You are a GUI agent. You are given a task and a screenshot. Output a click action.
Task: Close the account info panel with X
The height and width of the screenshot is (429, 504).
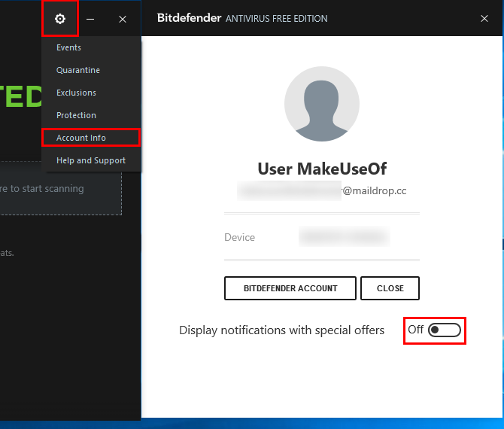point(484,19)
